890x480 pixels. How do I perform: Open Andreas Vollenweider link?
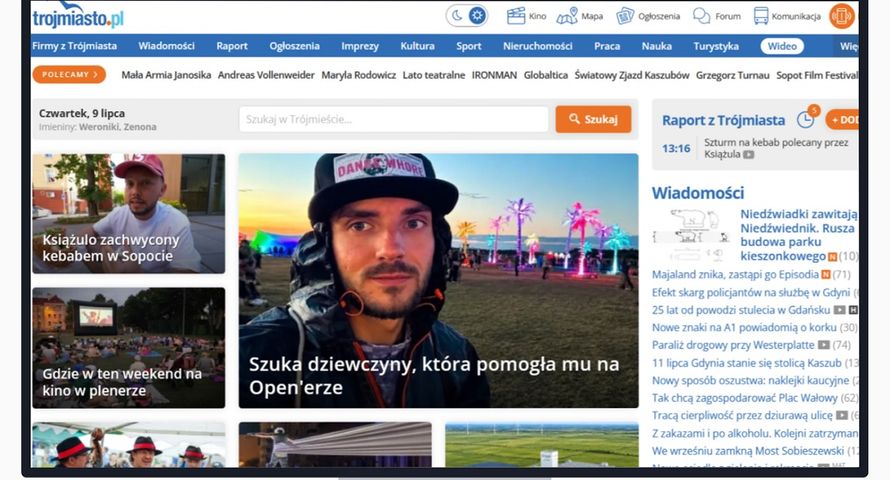(x=266, y=75)
